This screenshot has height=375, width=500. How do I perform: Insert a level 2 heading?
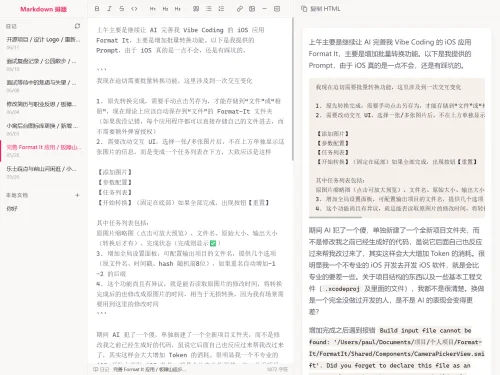(x=165, y=9)
